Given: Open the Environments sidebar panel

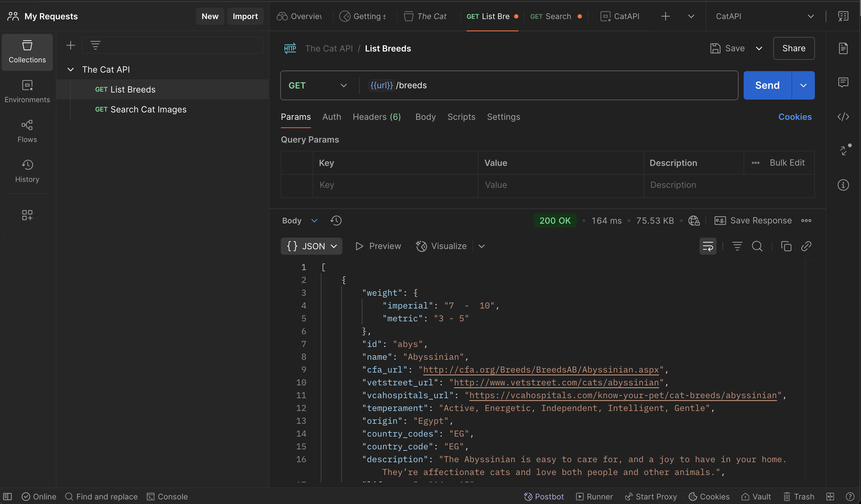Looking at the screenshot, I should (x=27, y=91).
